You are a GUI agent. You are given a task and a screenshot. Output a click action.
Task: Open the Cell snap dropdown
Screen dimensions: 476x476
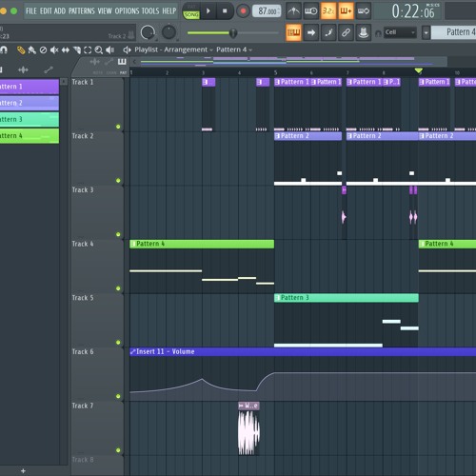click(400, 32)
